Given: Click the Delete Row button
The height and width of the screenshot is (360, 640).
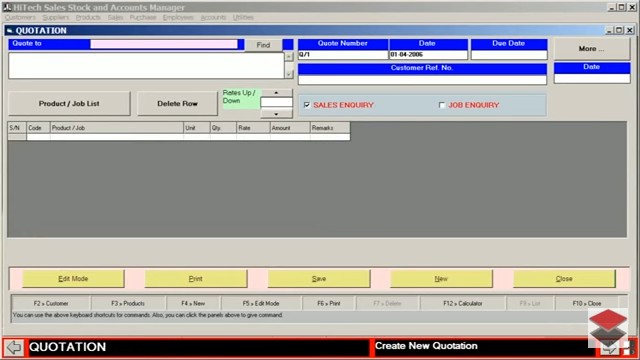Looking at the screenshot, I should (x=177, y=104).
